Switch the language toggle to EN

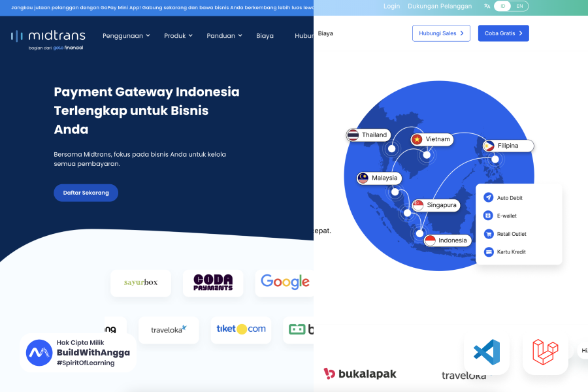pos(520,5)
